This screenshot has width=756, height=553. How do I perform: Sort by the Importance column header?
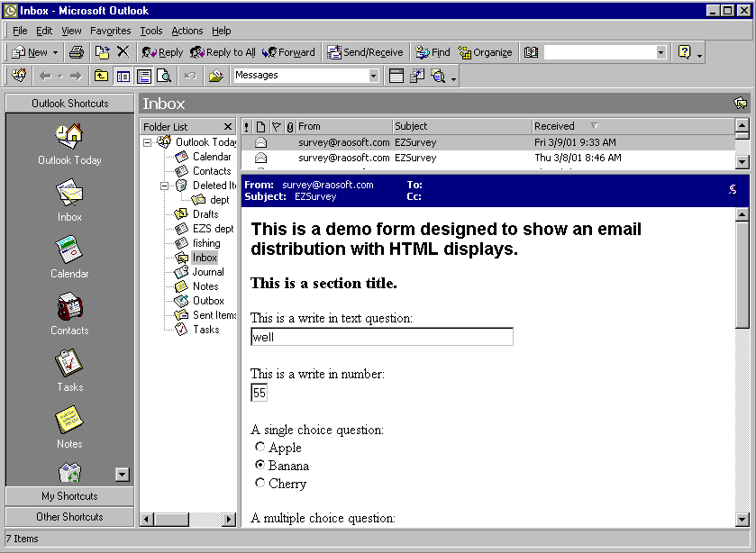coord(246,126)
